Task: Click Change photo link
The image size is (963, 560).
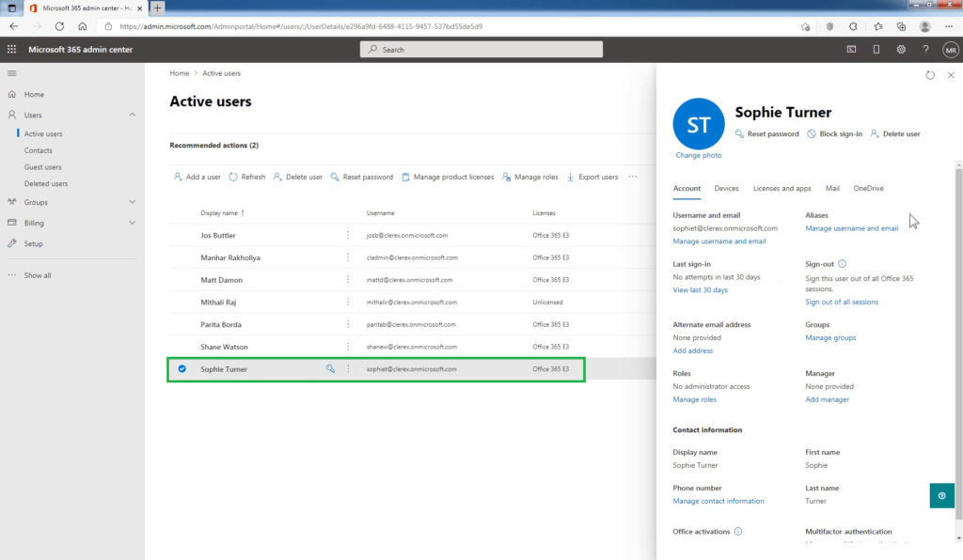Action: tap(699, 155)
